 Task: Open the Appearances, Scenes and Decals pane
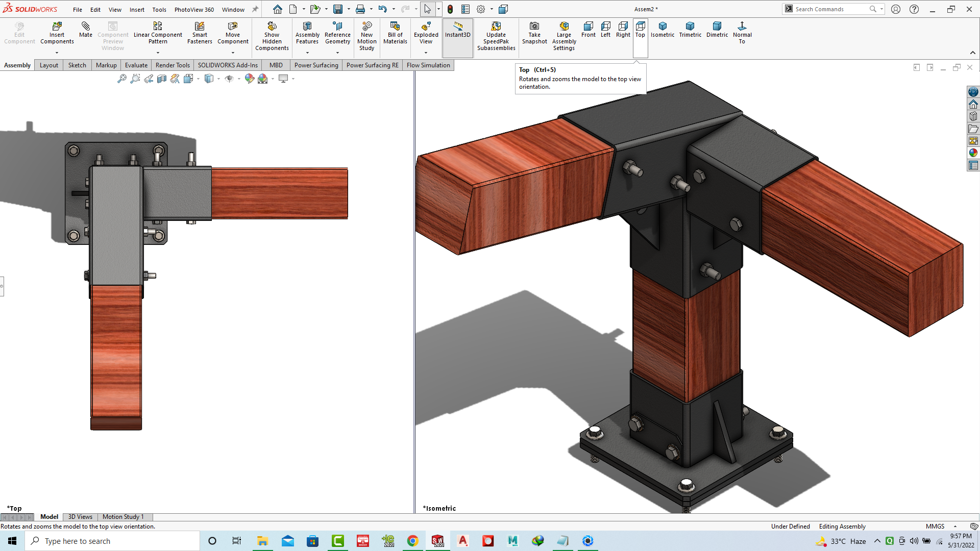(x=974, y=152)
